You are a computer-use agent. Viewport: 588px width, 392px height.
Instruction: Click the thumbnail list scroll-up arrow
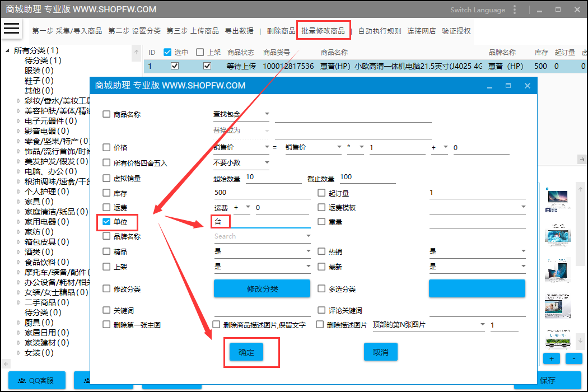point(580,189)
